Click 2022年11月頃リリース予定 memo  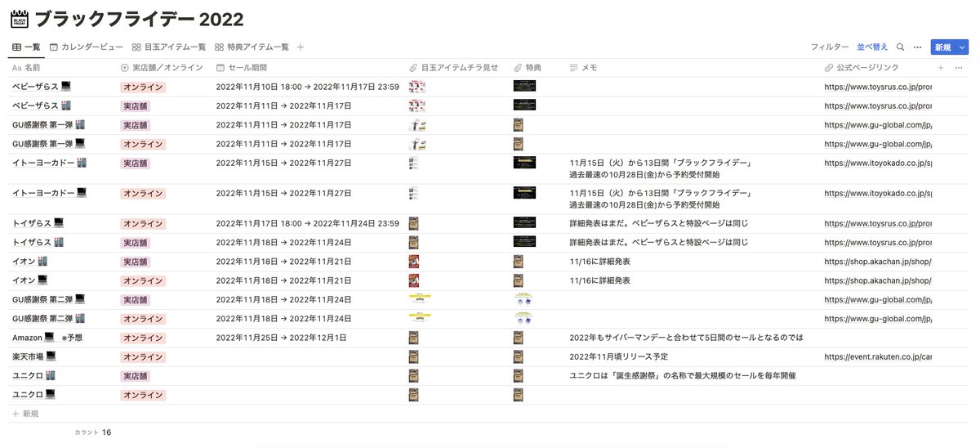tap(619, 356)
